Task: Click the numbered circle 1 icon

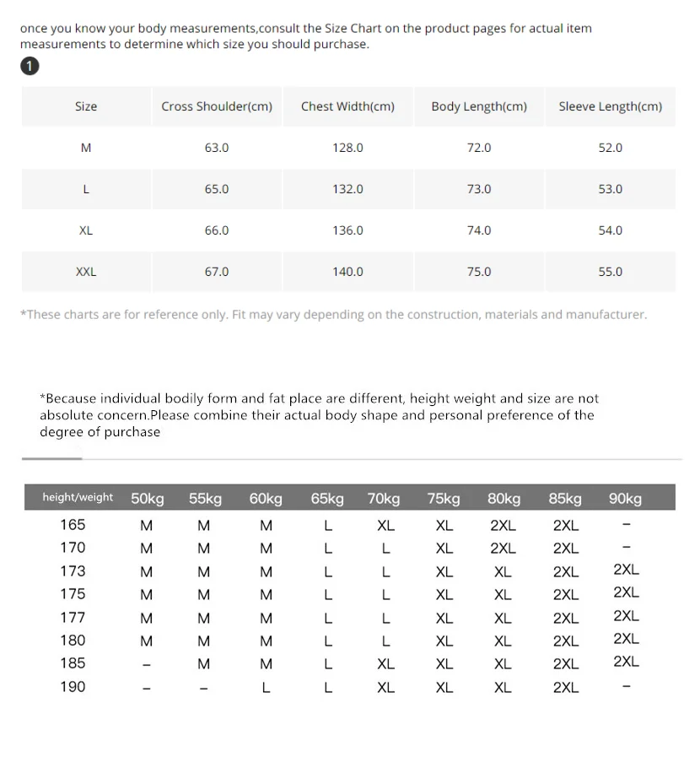Action: [x=30, y=66]
